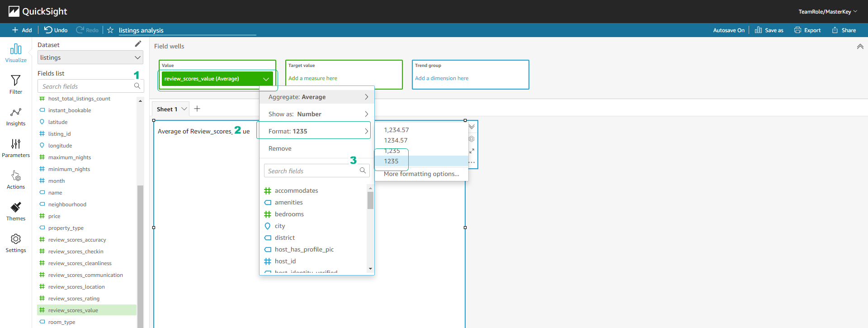Click the search magnifier in Fields list
The width and height of the screenshot is (868, 328).
pos(137,86)
